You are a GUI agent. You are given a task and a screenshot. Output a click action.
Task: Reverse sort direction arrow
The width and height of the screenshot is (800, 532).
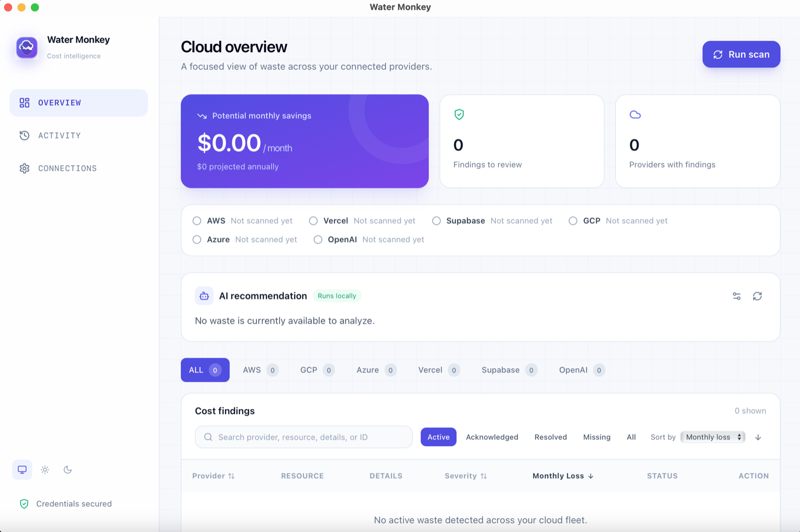758,437
